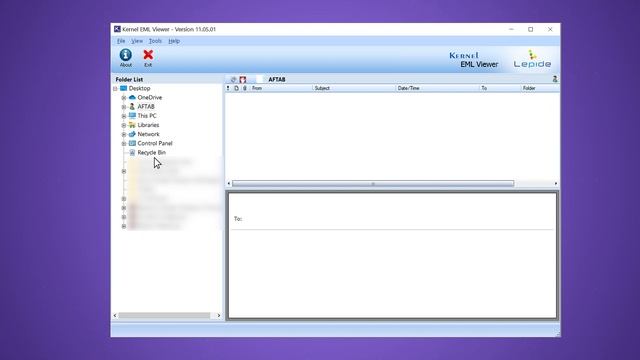Sort messages by Date/Time column
This screenshot has width=640, height=360.
point(437,88)
